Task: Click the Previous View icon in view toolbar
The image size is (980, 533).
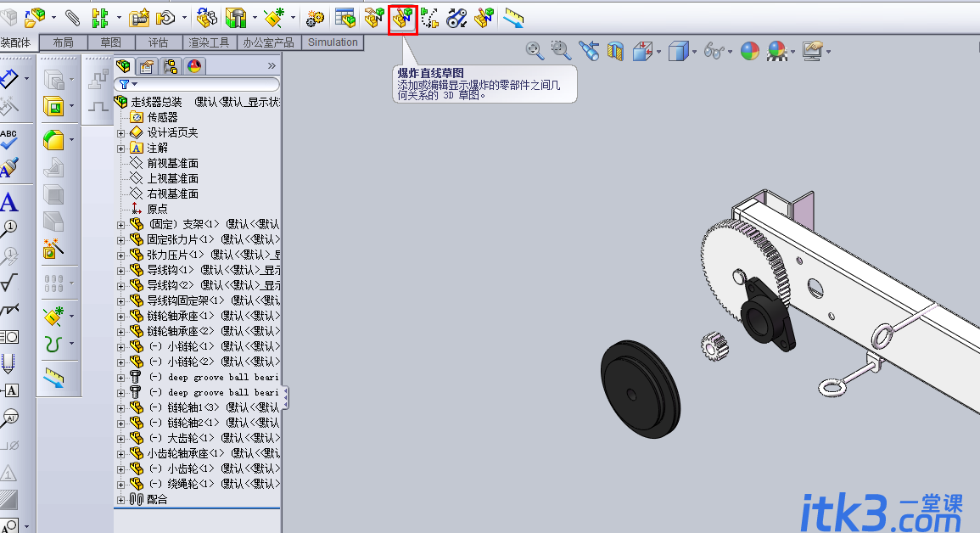Action: pyautogui.click(x=589, y=51)
